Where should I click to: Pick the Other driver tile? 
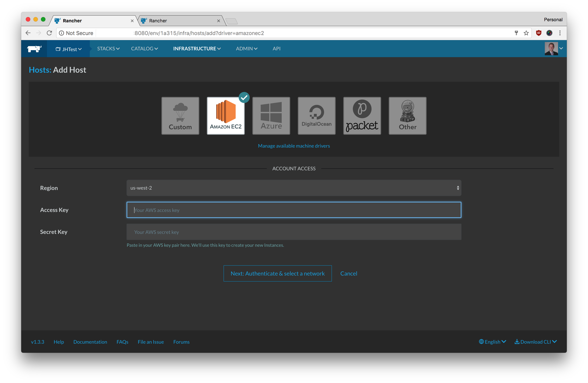[x=407, y=115]
